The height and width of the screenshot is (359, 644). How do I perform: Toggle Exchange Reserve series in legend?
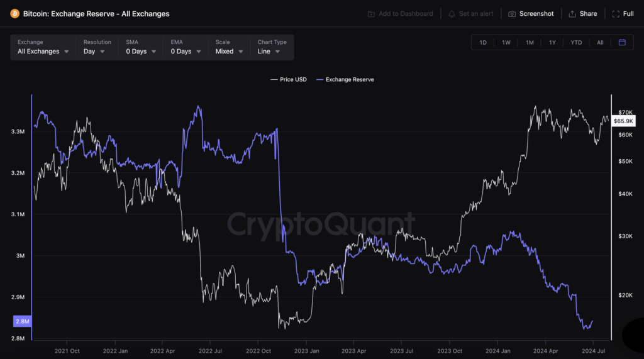(x=345, y=80)
